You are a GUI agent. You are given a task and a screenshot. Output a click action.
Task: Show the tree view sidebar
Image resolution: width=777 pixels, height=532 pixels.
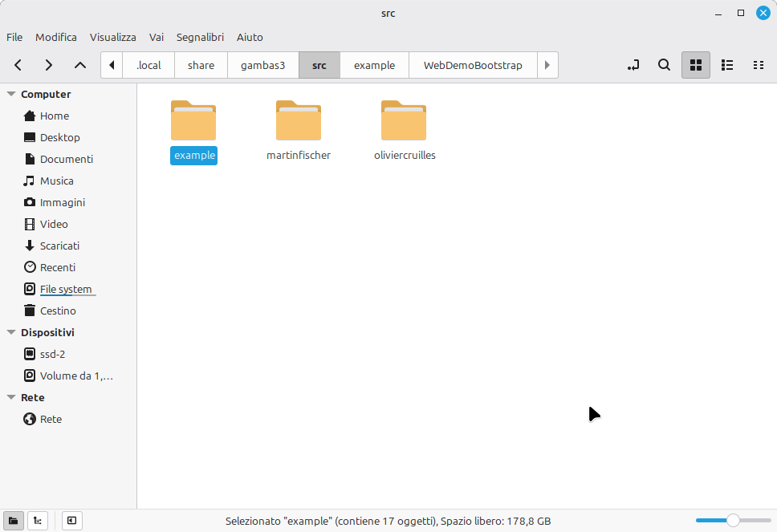coord(38,521)
